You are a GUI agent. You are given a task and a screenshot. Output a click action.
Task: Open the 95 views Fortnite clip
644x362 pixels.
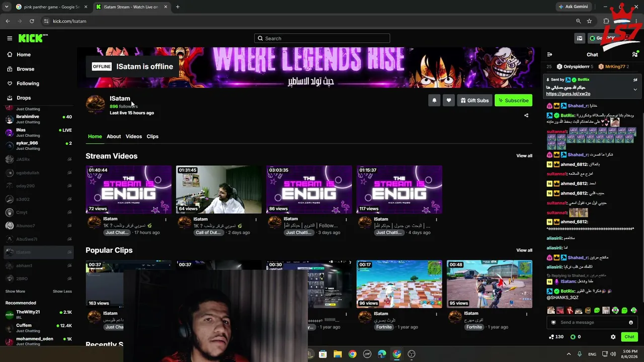[490, 284]
